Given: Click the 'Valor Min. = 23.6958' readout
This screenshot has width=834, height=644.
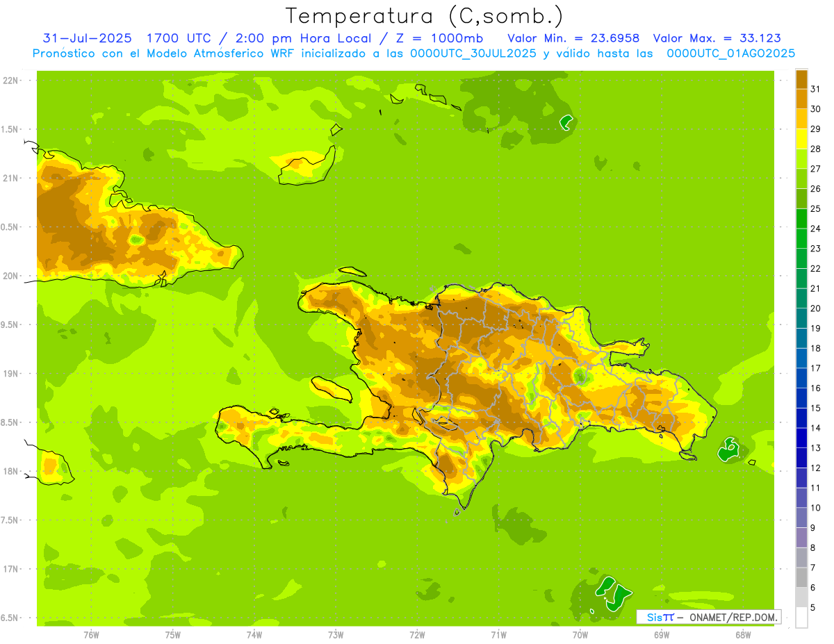Looking at the screenshot, I should coord(573,38).
